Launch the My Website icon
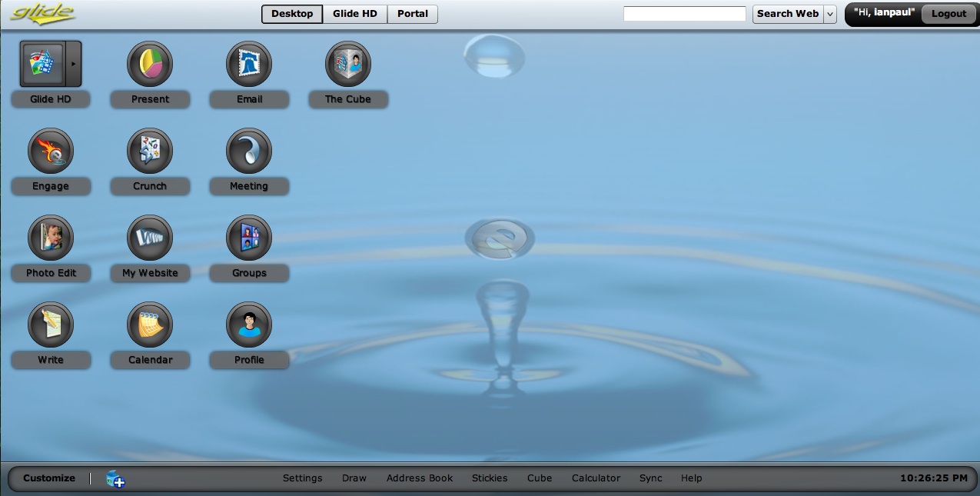 pyautogui.click(x=150, y=238)
